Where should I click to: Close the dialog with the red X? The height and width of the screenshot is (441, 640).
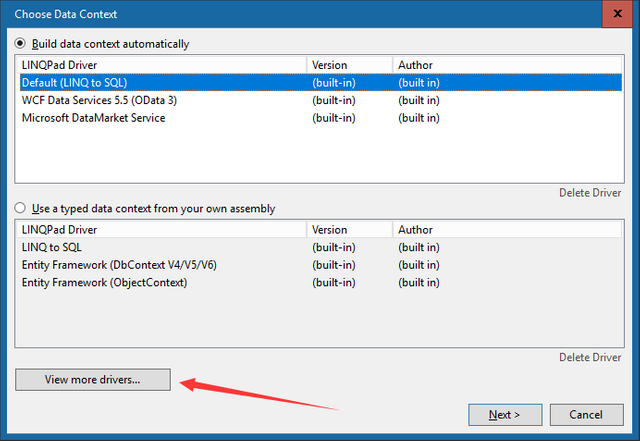(617, 14)
